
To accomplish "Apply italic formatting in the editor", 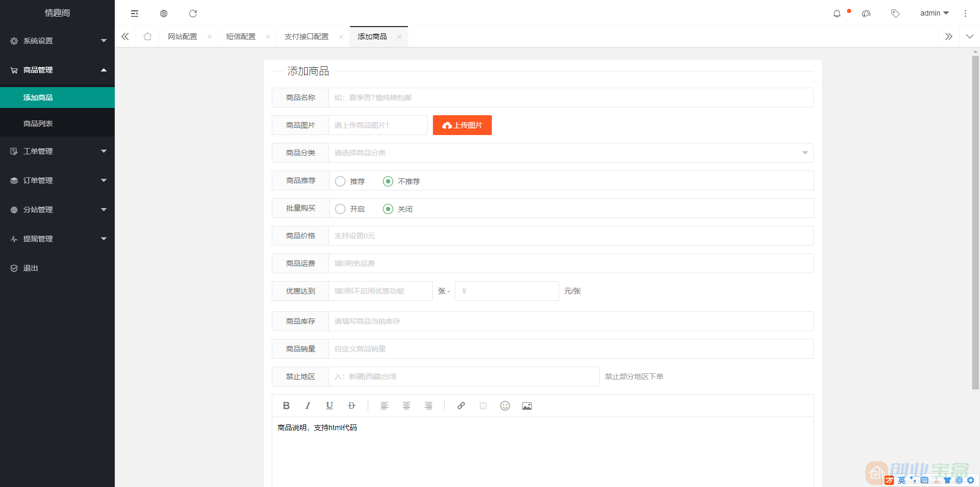I will click(x=308, y=405).
